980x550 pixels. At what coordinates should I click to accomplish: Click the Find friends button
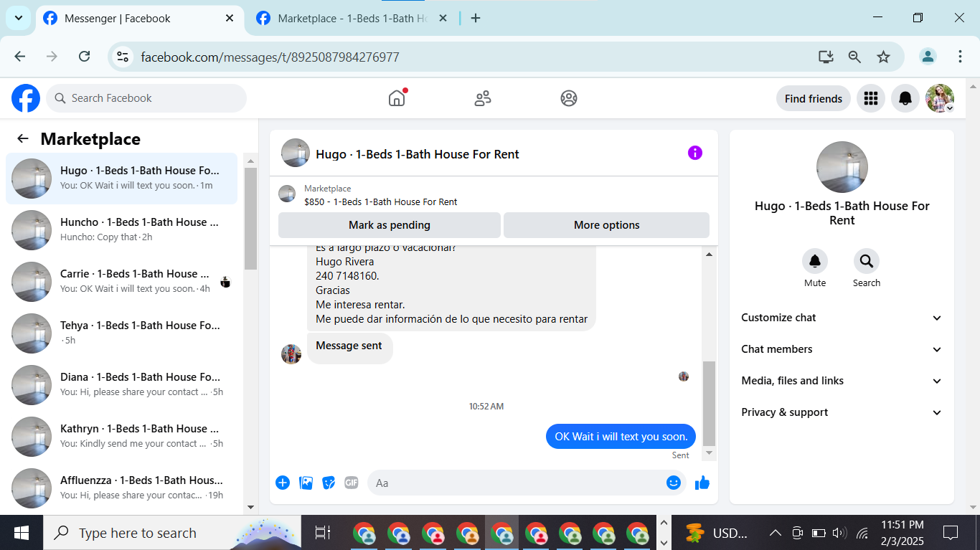[814, 98]
